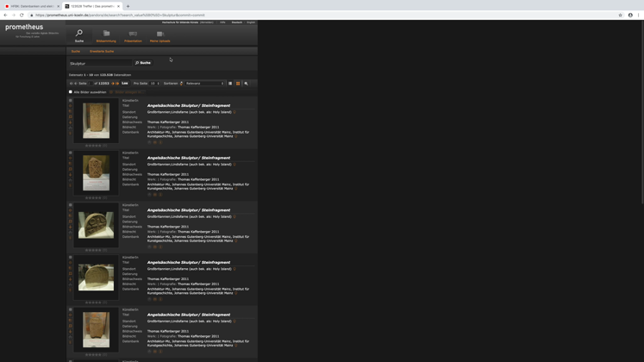The height and width of the screenshot is (362, 644).
Task: Toggle the sort order arrow beside Sortieren
Action: (182, 84)
